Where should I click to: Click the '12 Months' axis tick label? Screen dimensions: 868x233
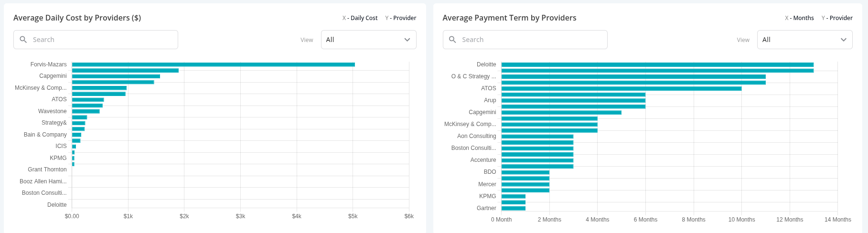tap(790, 220)
